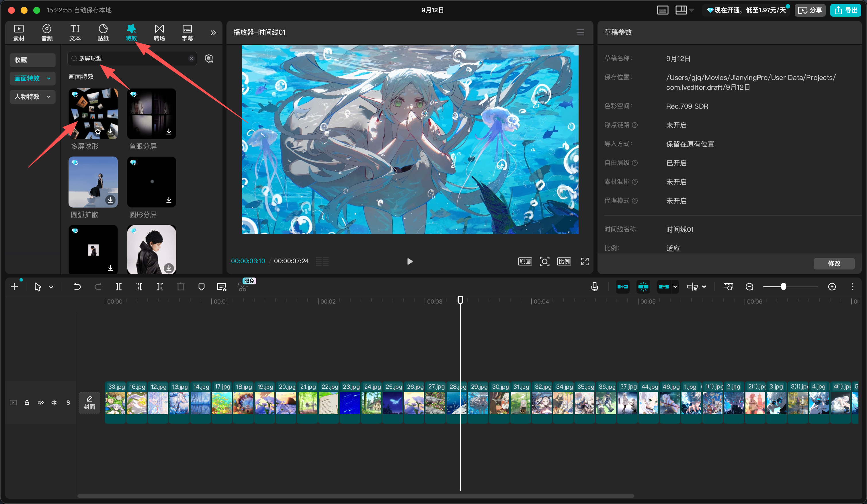Lock the main video track
This screenshot has height=504, width=867.
pyautogui.click(x=27, y=403)
